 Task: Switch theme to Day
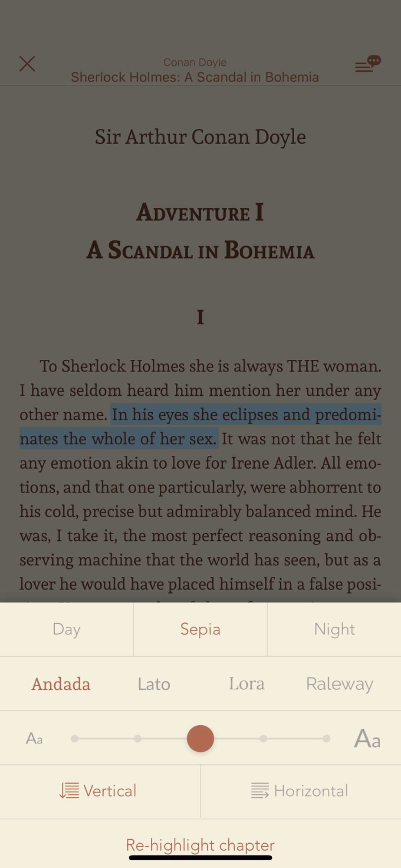[66, 629]
